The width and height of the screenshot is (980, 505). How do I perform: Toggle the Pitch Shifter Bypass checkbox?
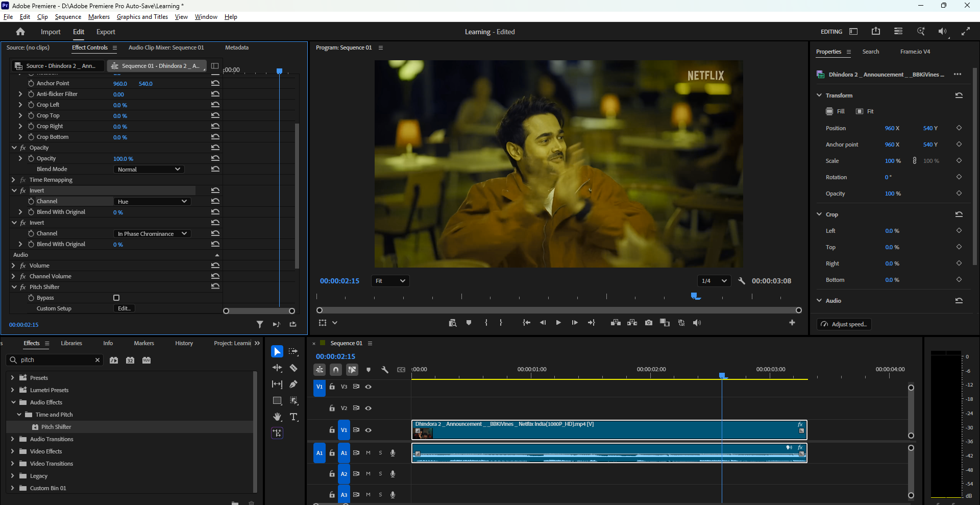point(116,298)
